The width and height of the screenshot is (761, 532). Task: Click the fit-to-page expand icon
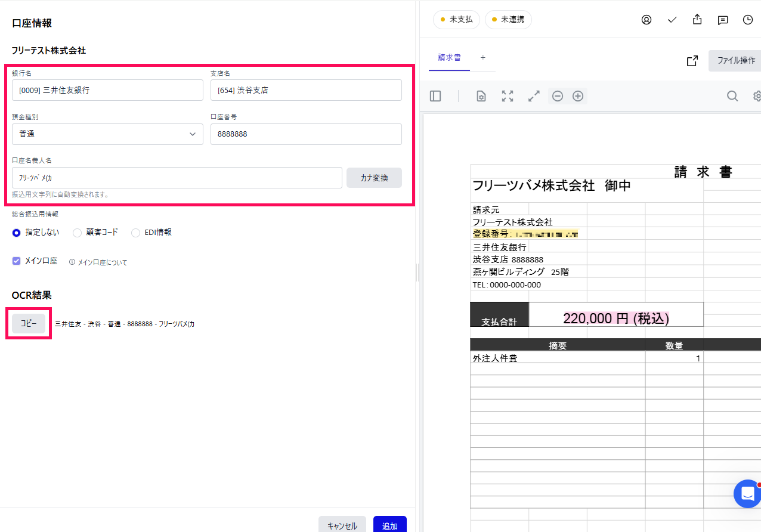508,96
